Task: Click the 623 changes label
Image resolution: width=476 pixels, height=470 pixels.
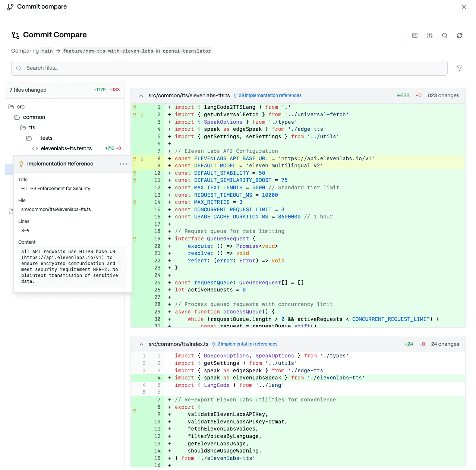Action: 443,96
